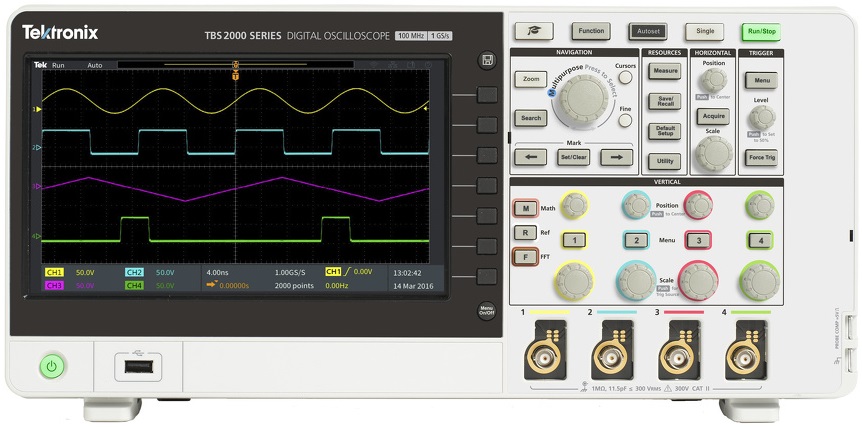Viewport: 862px width, 427px height.
Task: Click the 13:02:42 clock readout
Action: pyautogui.click(x=407, y=272)
